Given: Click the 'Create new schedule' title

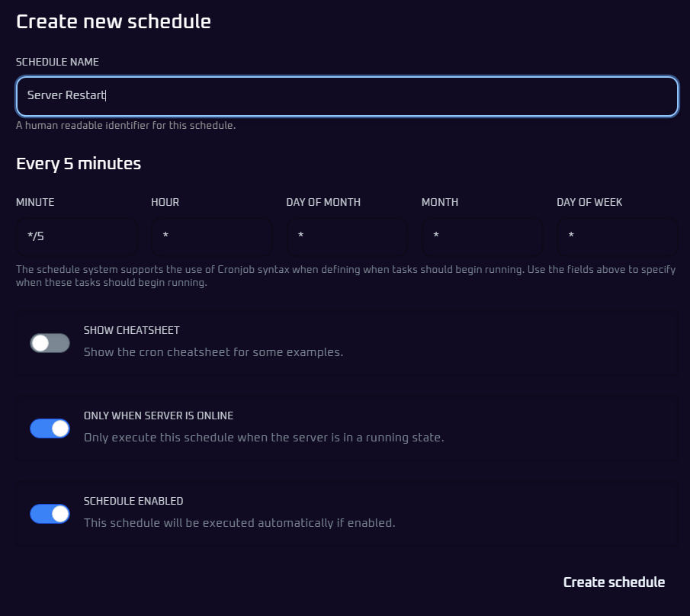Looking at the screenshot, I should point(114,21).
